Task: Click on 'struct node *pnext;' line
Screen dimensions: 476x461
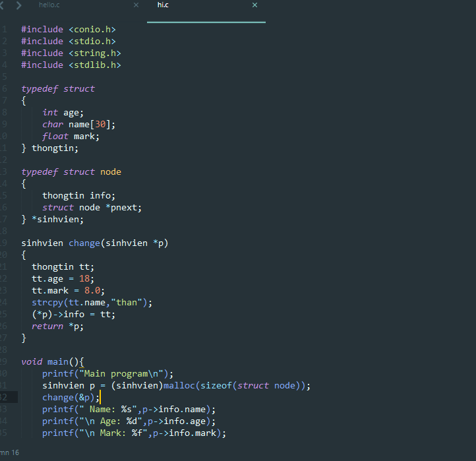Action: (92, 208)
